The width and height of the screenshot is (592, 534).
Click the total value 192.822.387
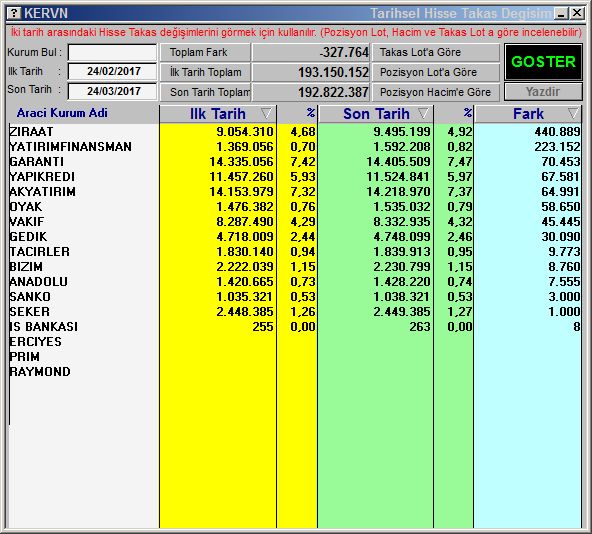333,92
